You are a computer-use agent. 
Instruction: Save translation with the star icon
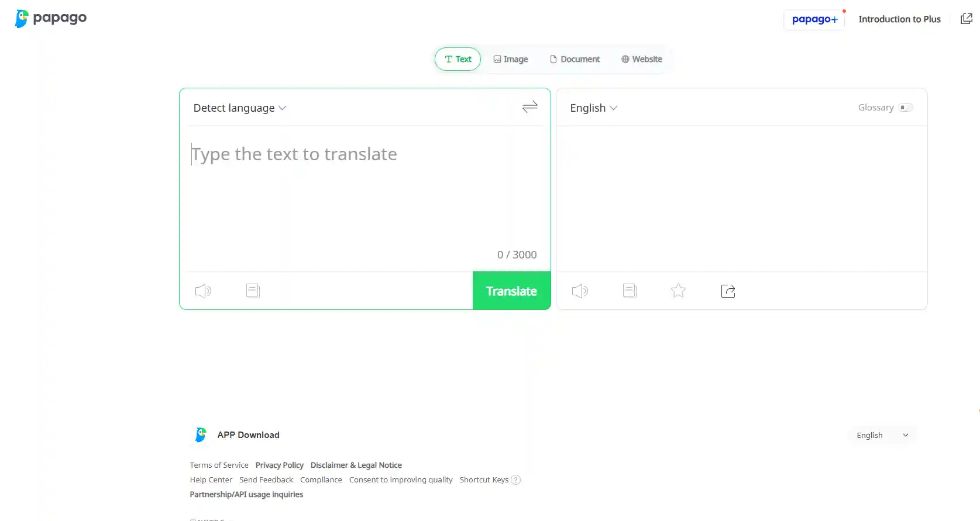click(x=678, y=291)
